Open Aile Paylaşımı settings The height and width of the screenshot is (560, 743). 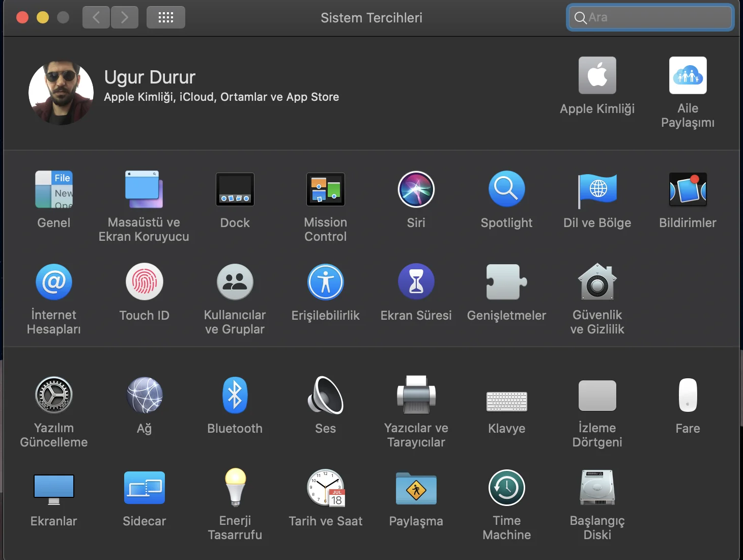688,76
